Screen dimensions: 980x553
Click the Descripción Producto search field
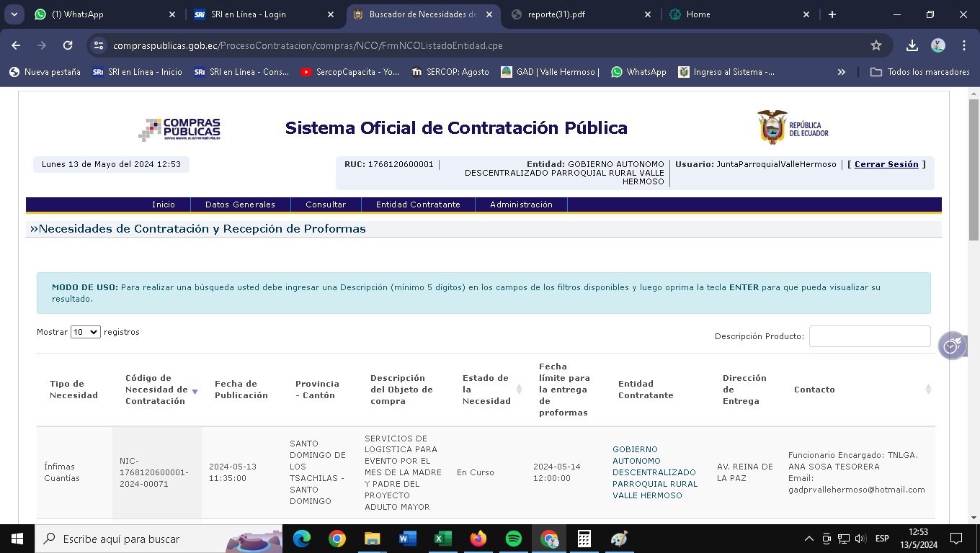click(870, 336)
